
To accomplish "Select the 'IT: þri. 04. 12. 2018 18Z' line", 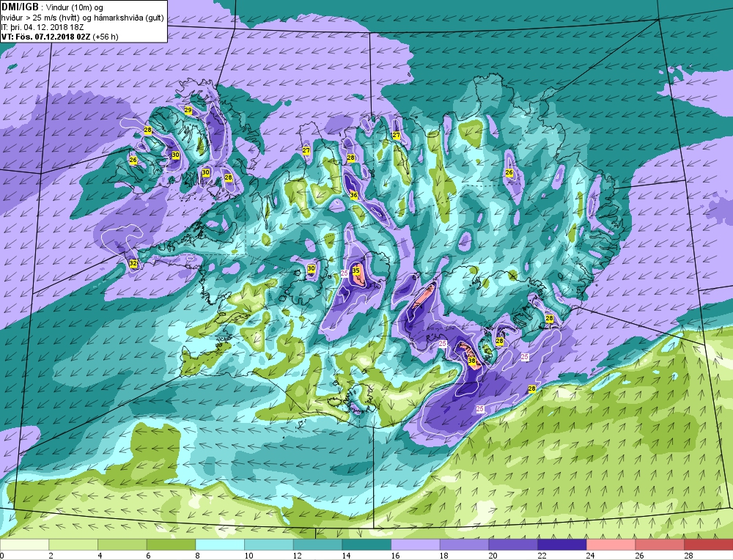I will coord(42,27).
